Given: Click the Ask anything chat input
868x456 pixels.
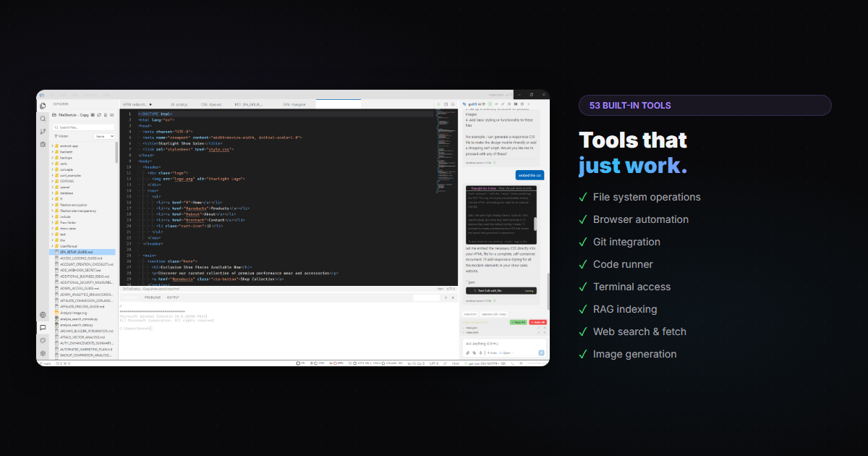Looking at the screenshot, I should pos(504,343).
